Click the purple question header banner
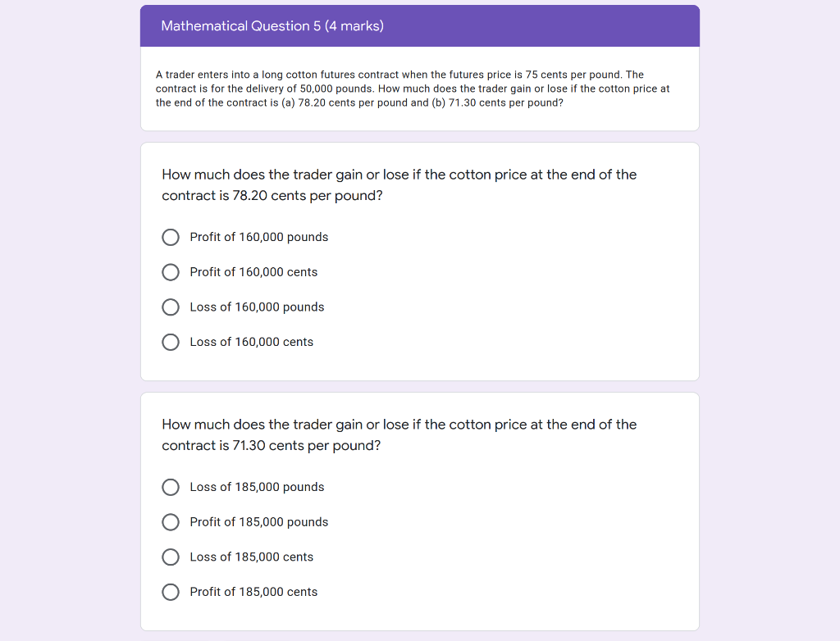 click(420, 25)
